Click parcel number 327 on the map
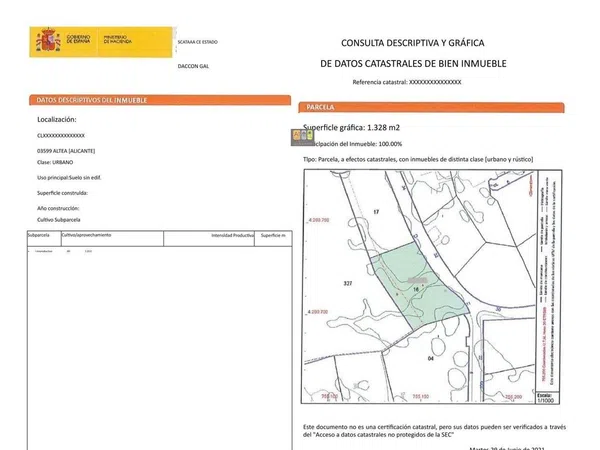 349,283
